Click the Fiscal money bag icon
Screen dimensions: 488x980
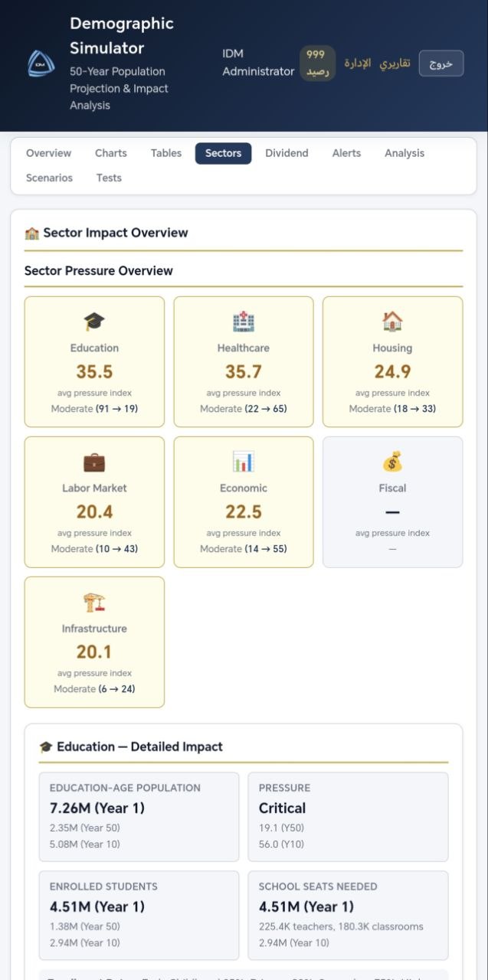tap(392, 462)
